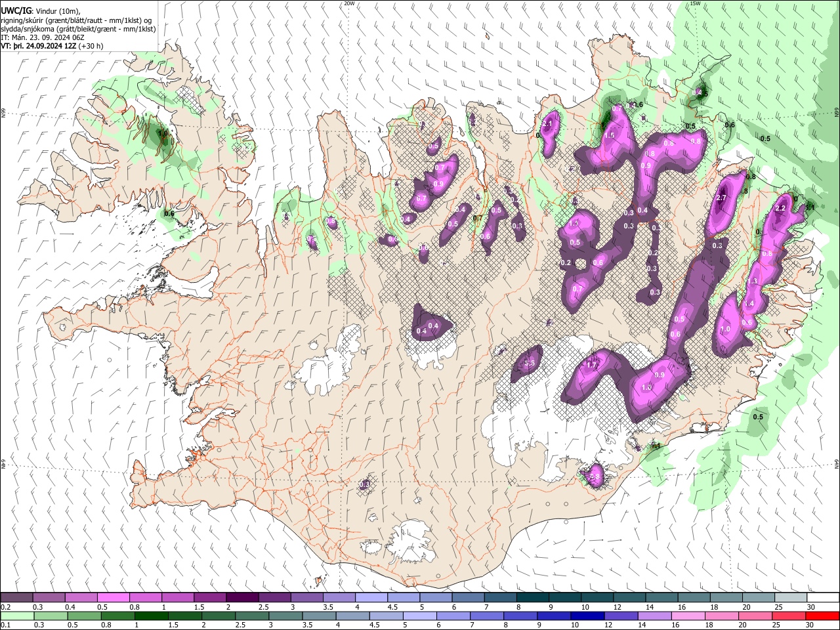The image size is (840, 630).
Task: Click the 20W longitude label
Action: tap(349, 3)
